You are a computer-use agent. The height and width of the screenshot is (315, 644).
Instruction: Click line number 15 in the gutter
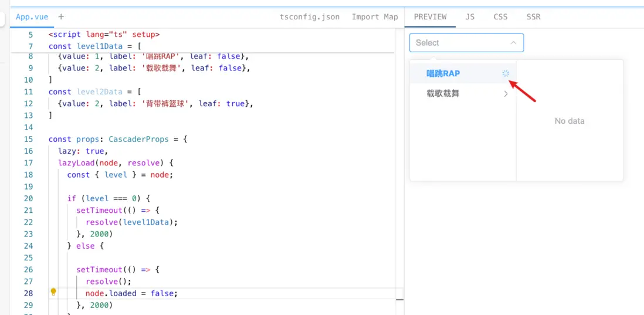coord(28,139)
